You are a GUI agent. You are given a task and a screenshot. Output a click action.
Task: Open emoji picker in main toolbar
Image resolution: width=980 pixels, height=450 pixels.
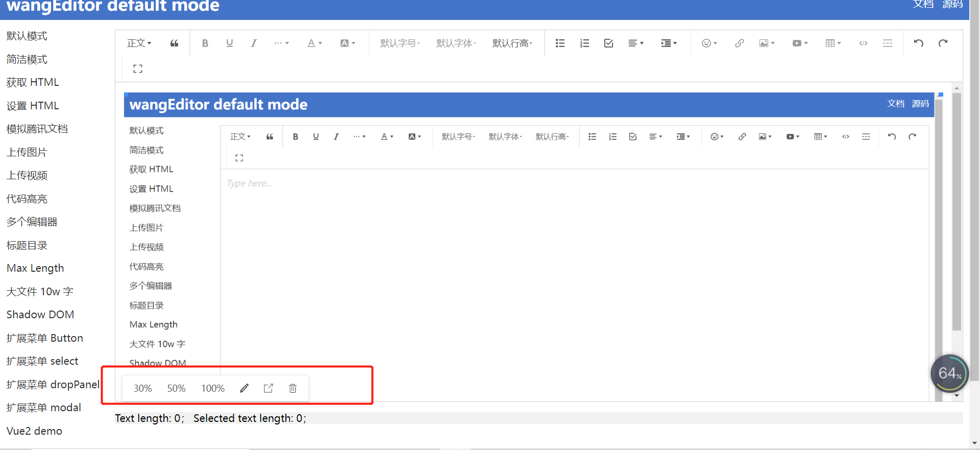(x=709, y=43)
